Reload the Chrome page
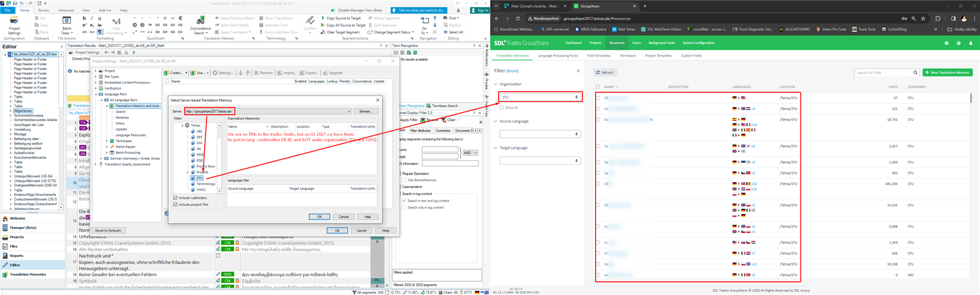Viewport: 980px width, 295px height. [518, 19]
